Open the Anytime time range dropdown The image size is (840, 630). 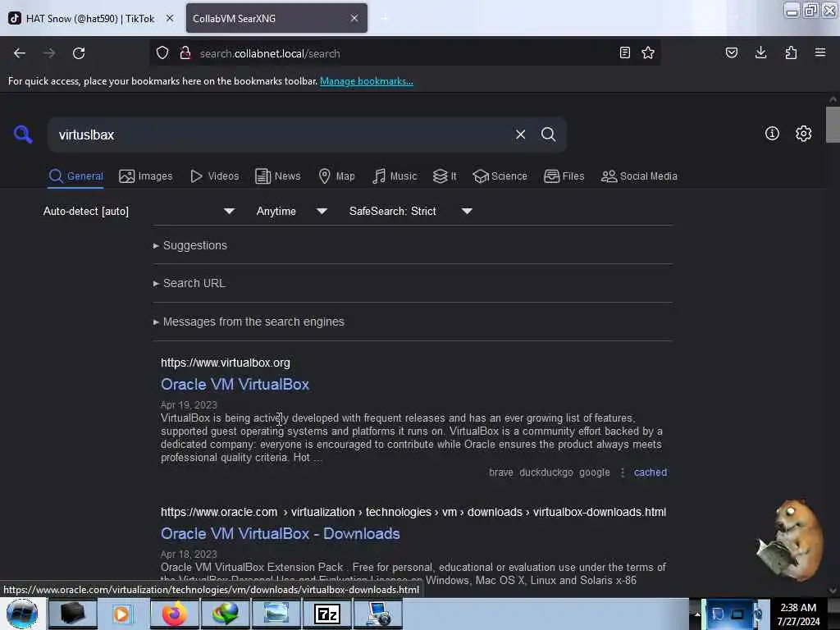tap(291, 211)
